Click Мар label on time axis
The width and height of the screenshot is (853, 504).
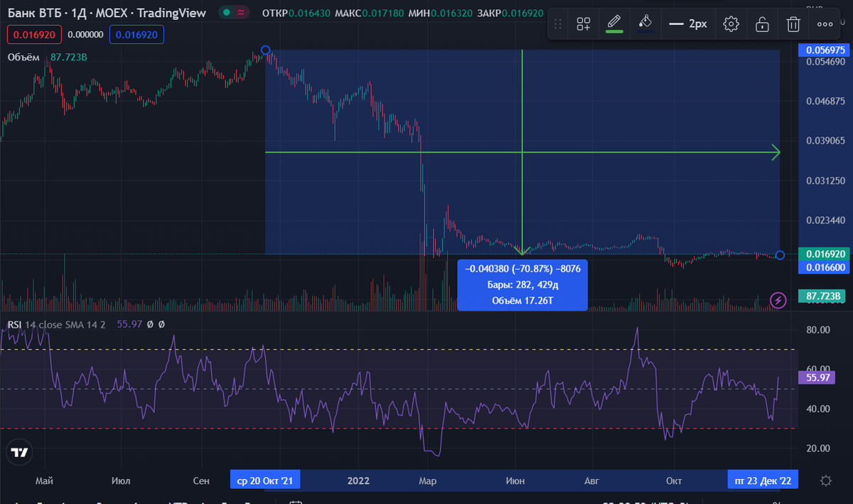click(x=427, y=481)
